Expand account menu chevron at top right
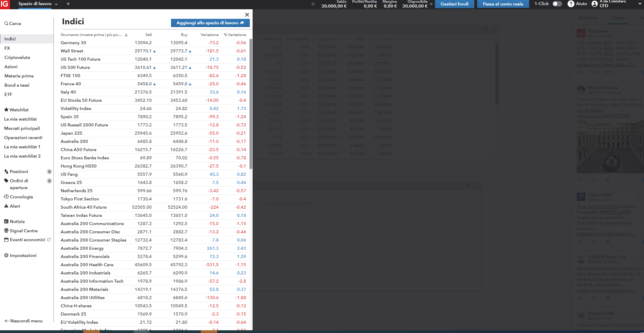 [x=640, y=4]
